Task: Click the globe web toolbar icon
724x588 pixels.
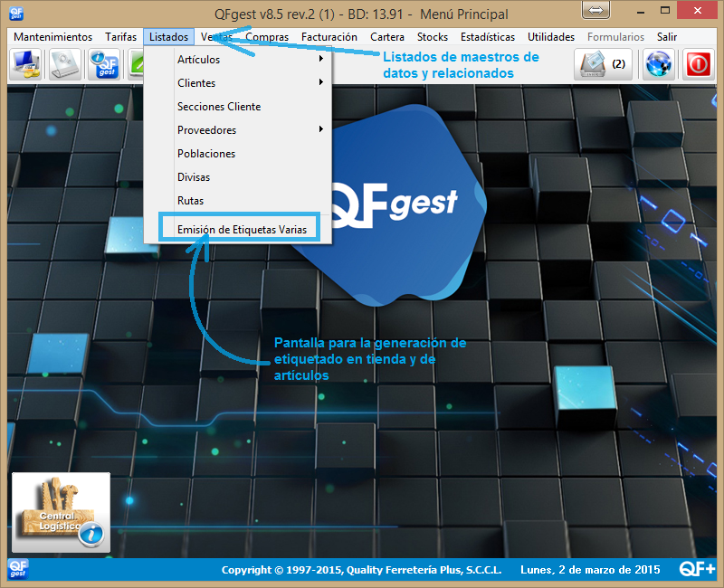Action: click(658, 64)
